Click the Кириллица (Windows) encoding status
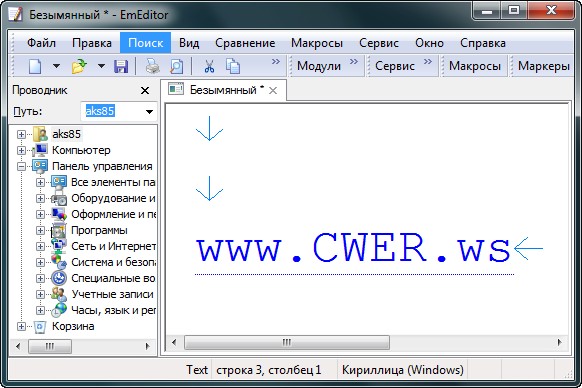The height and width of the screenshot is (388, 582). pyautogui.click(x=403, y=370)
